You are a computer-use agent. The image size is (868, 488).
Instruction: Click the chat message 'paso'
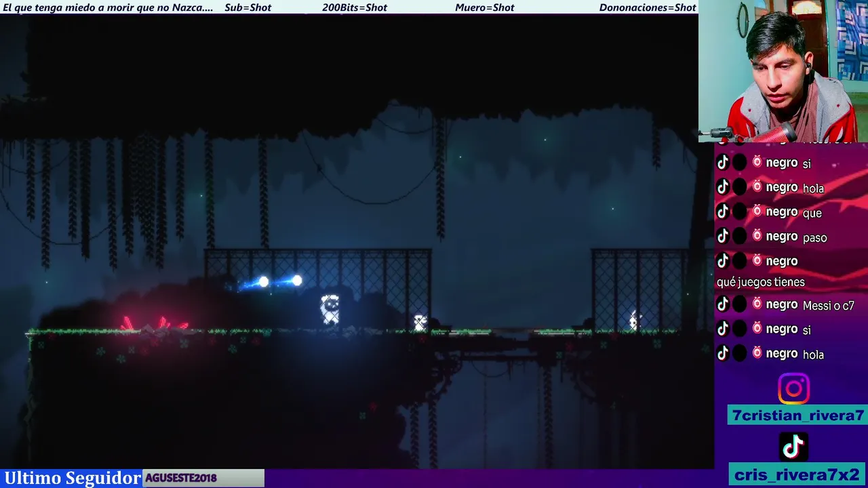(814, 237)
